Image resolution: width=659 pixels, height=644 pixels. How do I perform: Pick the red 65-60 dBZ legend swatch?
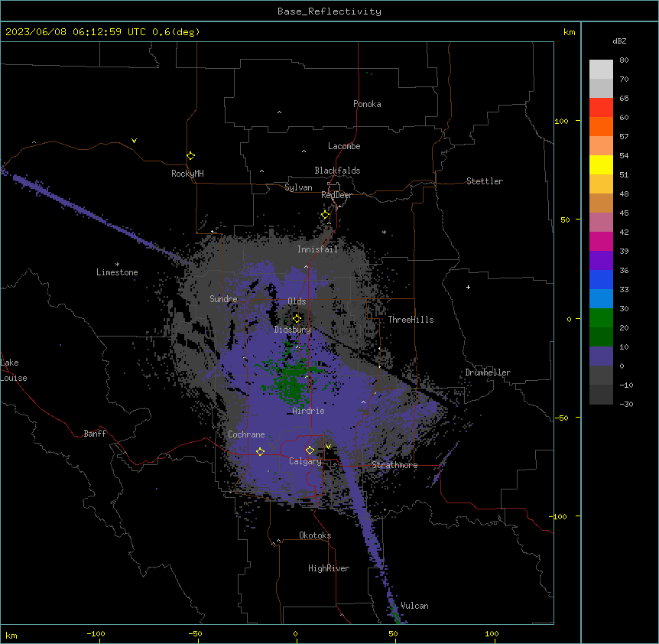601,108
